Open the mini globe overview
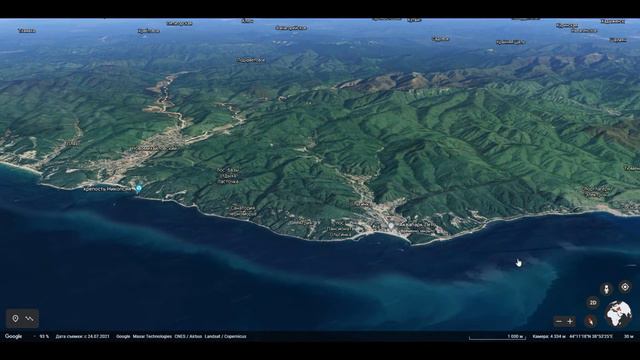The width and height of the screenshot is (640, 360). (x=618, y=313)
